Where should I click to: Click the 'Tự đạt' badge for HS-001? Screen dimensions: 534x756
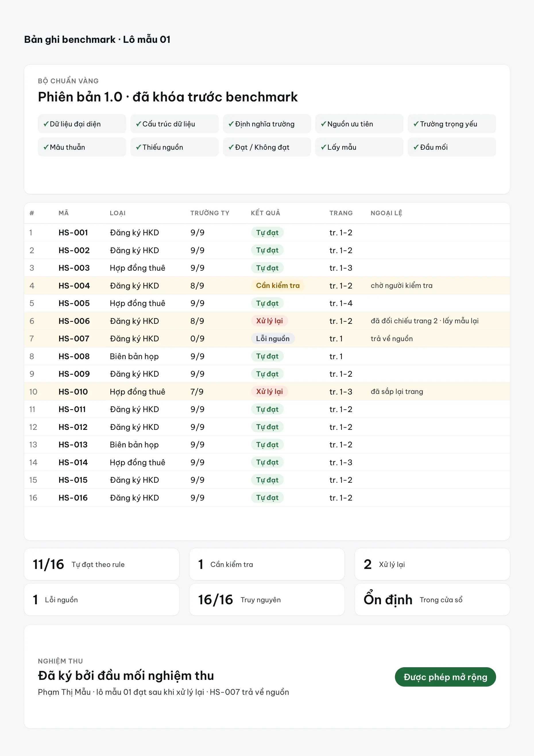tap(267, 232)
